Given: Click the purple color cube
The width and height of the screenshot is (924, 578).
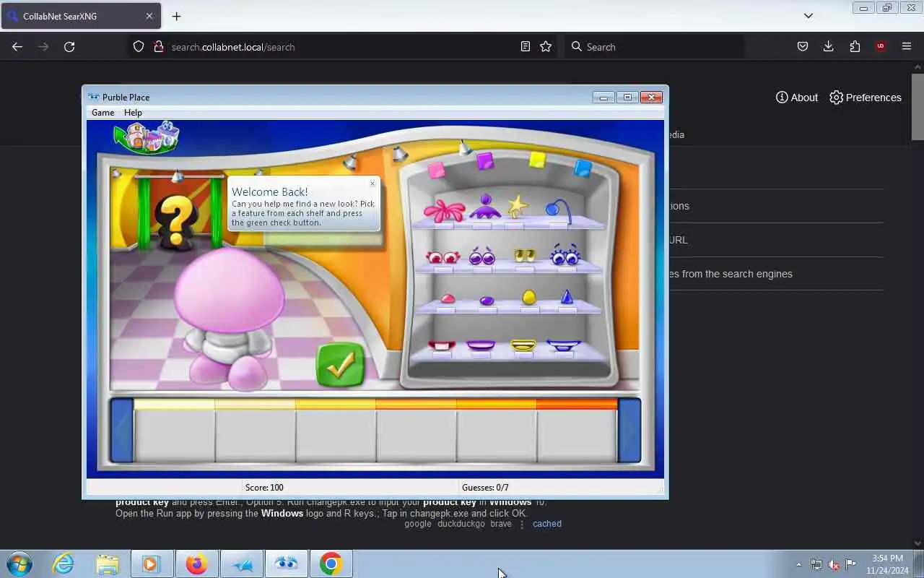Looking at the screenshot, I should [485, 160].
